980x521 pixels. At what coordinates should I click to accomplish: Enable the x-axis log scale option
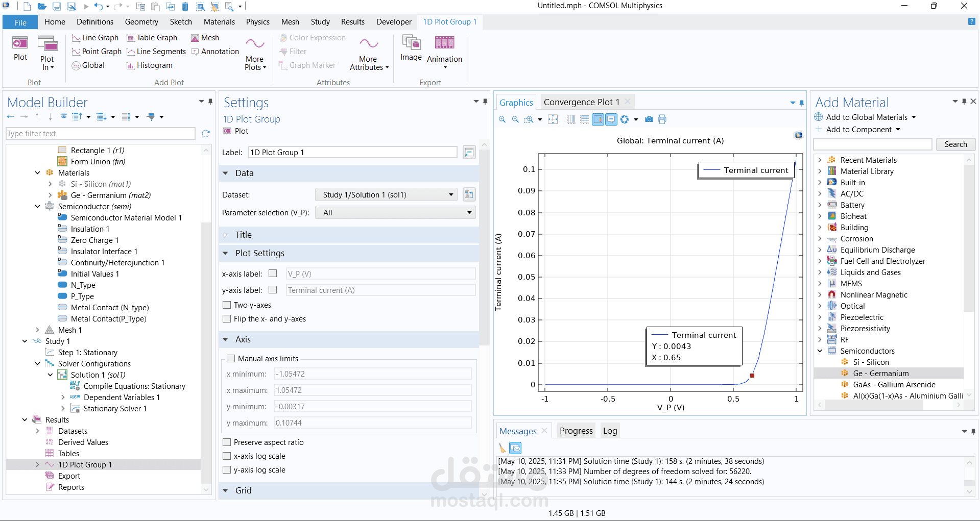[227, 456]
